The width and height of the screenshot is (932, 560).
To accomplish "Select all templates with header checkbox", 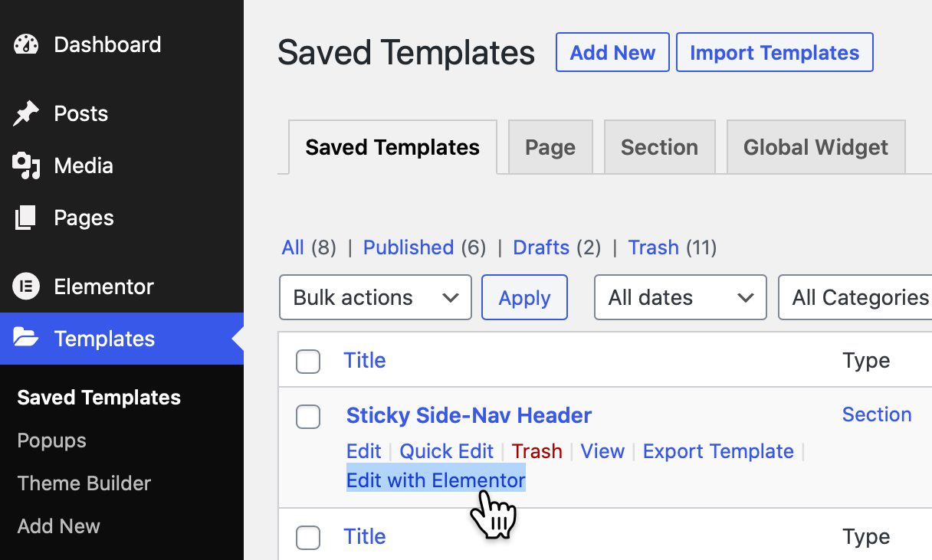I will click(308, 362).
